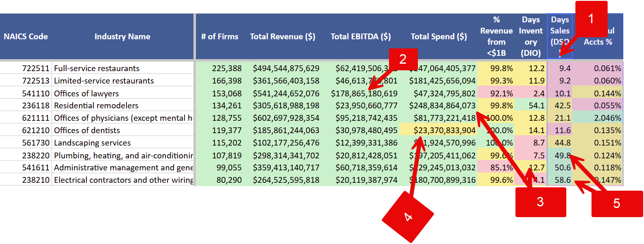The height and width of the screenshot is (244, 644).
Task: Click EBITDA cell $95,218,742,435
Action: click(x=361, y=118)
